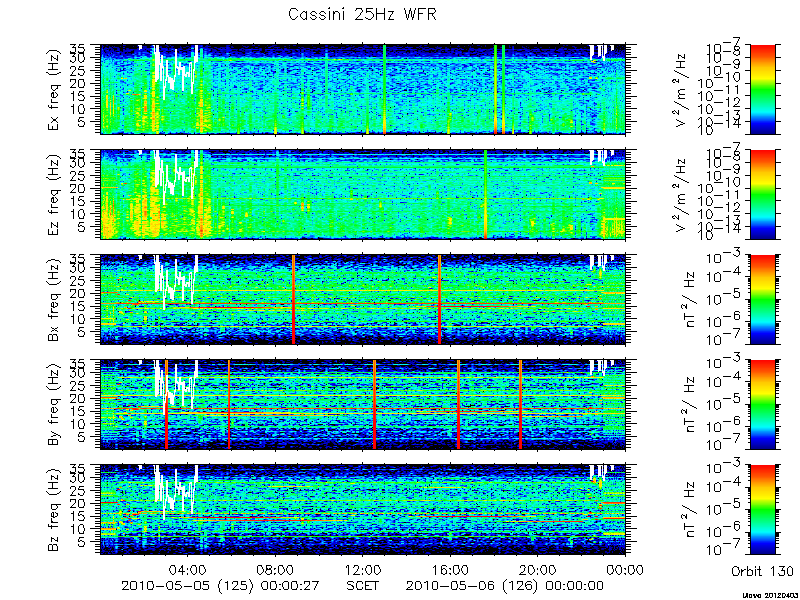Image resolution: width=800 pixels, height=600 pixels.
Task: Click the red spike near 19:00 in By panel
Action: [x=520, y=405]
